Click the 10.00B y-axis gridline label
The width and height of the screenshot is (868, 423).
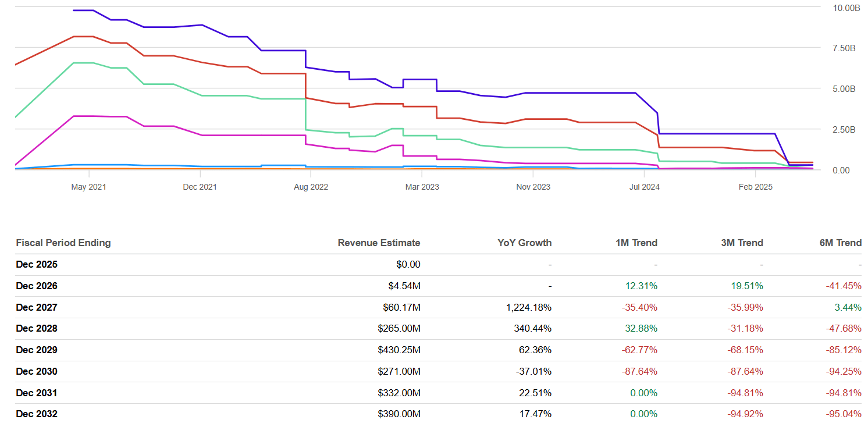(x=845, y=8)
